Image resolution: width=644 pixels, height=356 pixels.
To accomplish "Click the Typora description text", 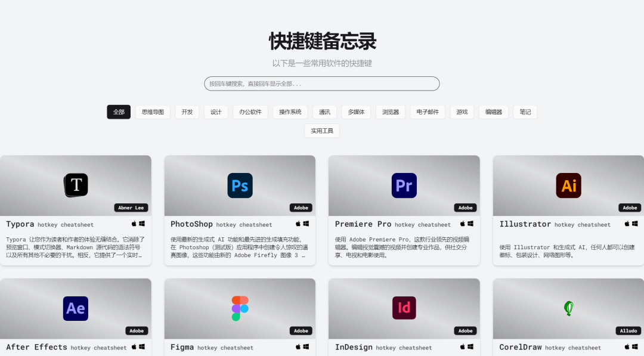I will 75,247.
